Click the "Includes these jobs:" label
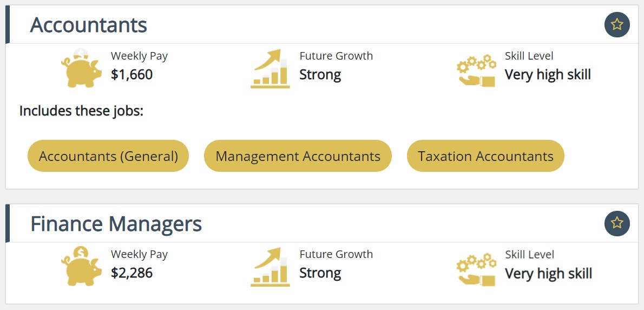Viewport: 644px width, 310px height. point(81,111)
